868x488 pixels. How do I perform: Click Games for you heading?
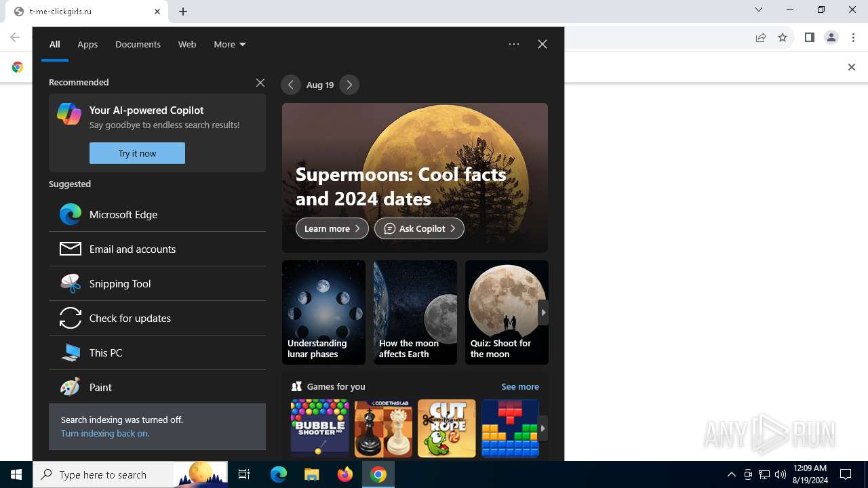point(336,386)
